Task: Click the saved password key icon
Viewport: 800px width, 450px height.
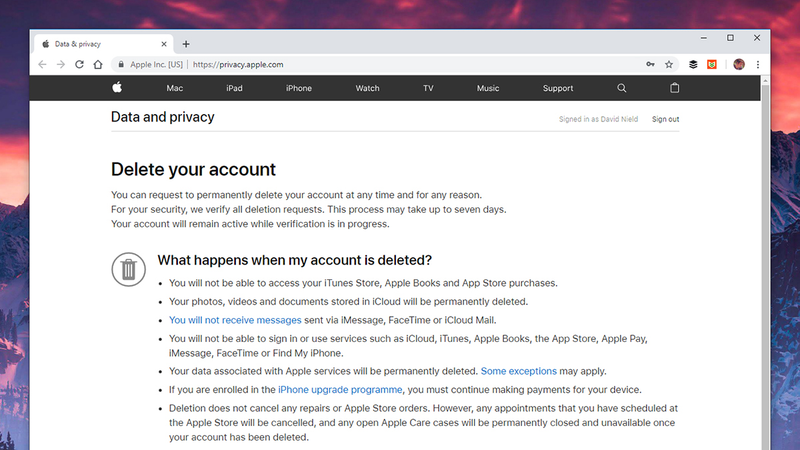Action: (650, 64)
